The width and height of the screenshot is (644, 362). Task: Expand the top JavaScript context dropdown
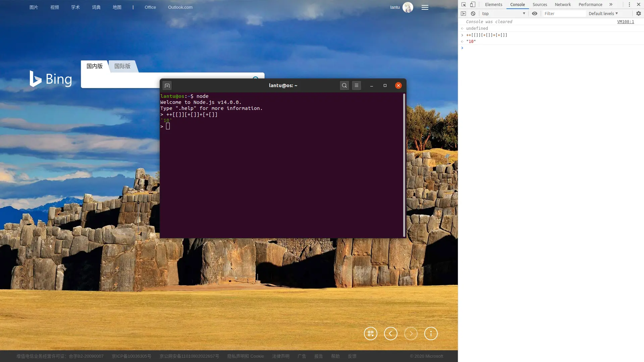(503, 13)
